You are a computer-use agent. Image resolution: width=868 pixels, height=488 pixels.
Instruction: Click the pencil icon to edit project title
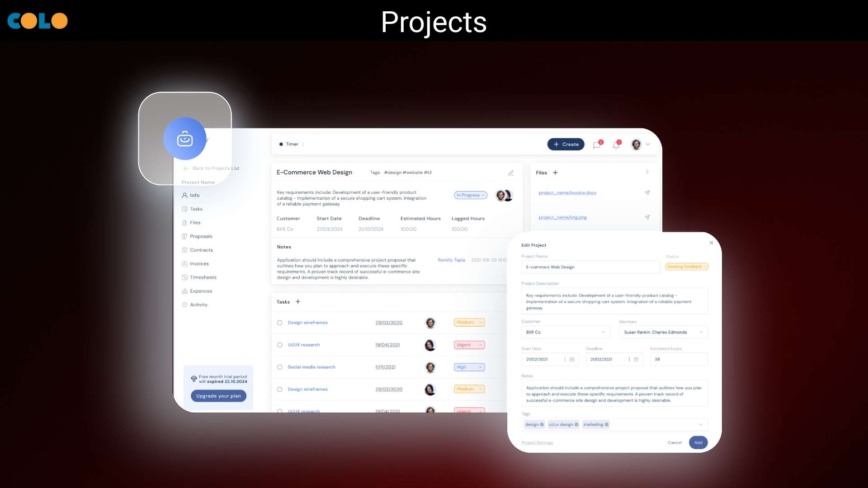pyautogui.click(x=511, y=173)
